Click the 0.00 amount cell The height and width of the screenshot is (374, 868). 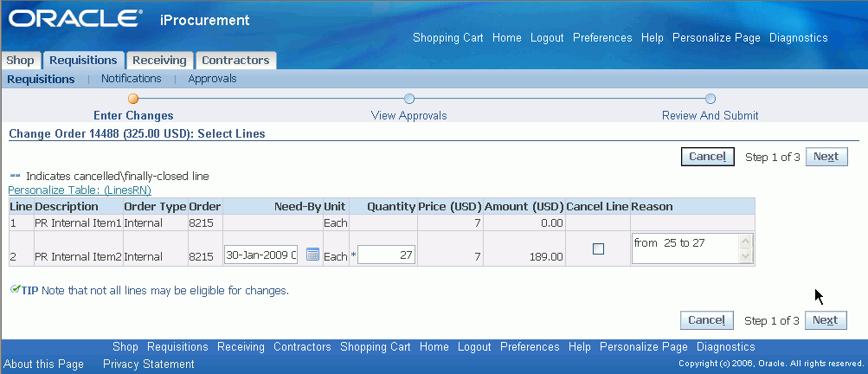click(x=524, y=223)
